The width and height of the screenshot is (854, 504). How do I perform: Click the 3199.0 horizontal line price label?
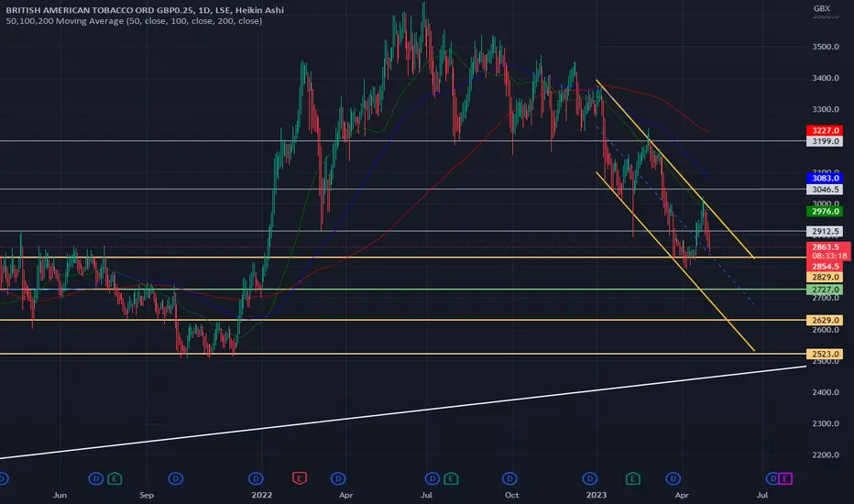click(x=825, y=141)
